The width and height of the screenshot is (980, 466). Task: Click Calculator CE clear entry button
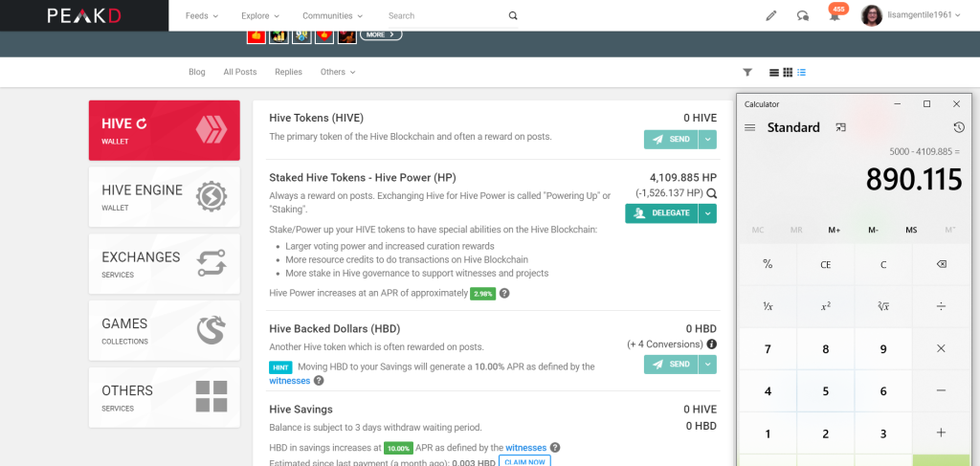826,264
